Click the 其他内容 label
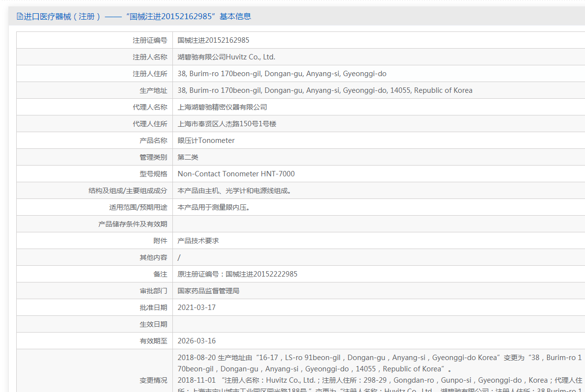Screen dimensions: 585x392 [153, 258]
